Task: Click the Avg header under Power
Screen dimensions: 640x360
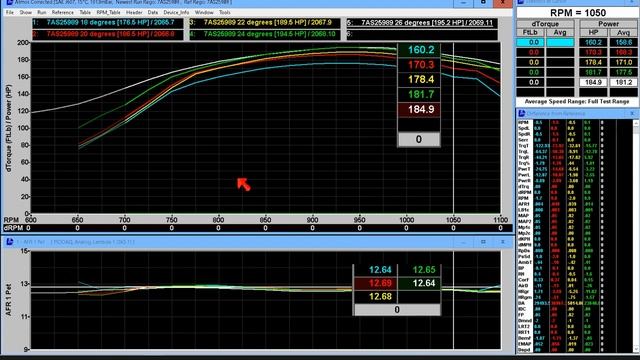Action: (623, 32)
